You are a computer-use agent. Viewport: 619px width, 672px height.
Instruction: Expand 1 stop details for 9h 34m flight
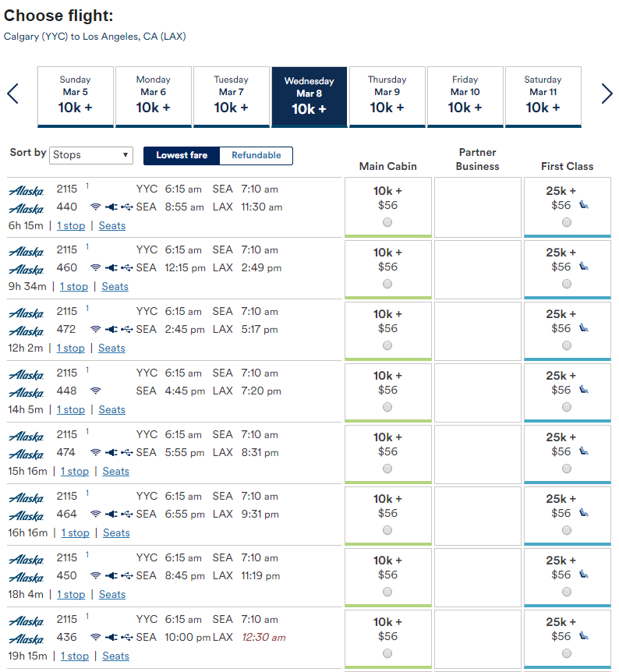point(74,286)
